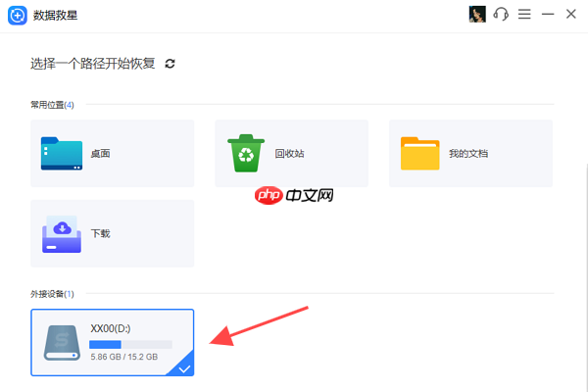Click the 选择一个路径开始恢复 heading
Screen dimensions: 588x392
click(x=93, y=64)
